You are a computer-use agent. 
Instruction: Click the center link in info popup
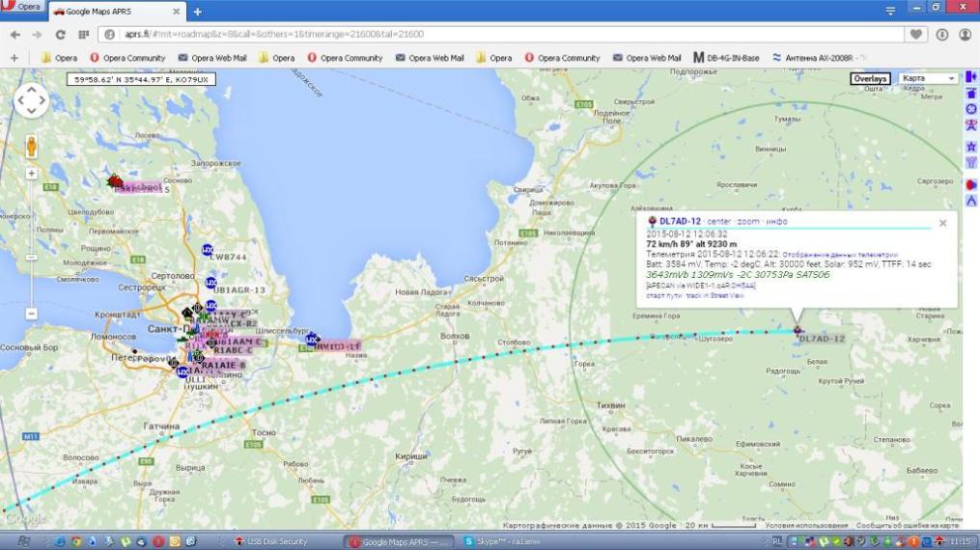coord(718,222)
